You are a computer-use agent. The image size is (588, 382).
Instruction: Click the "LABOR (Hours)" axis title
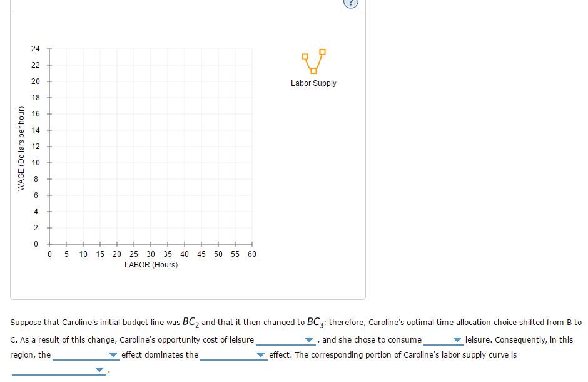click(151, 265)
